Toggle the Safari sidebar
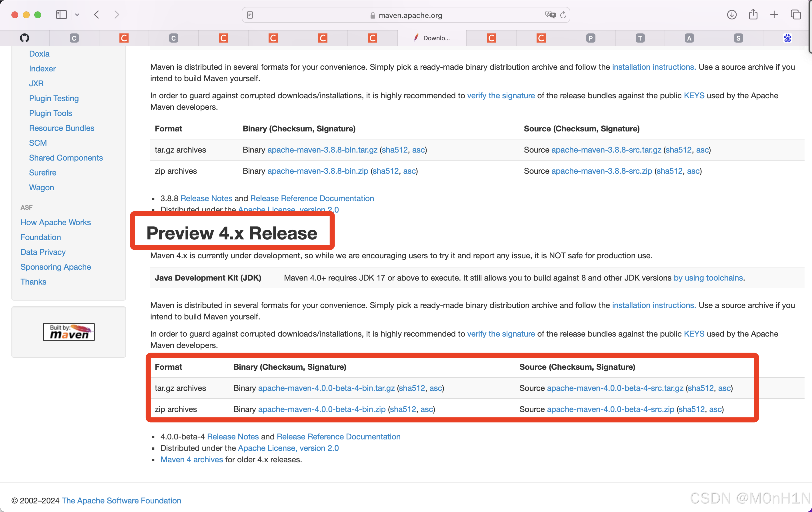Screen dimensions: 812x512 (61, 15)
